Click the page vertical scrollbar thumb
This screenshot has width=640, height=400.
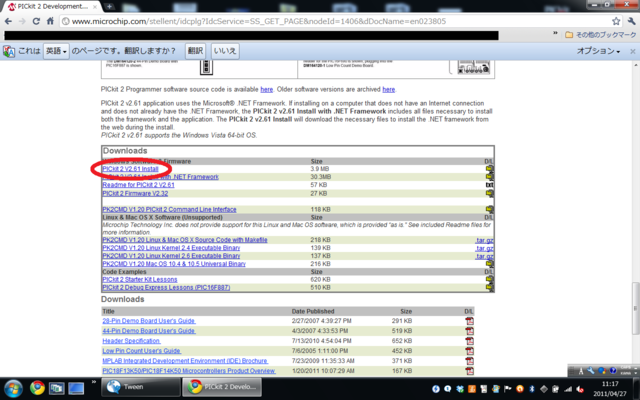tap(636, 308)
